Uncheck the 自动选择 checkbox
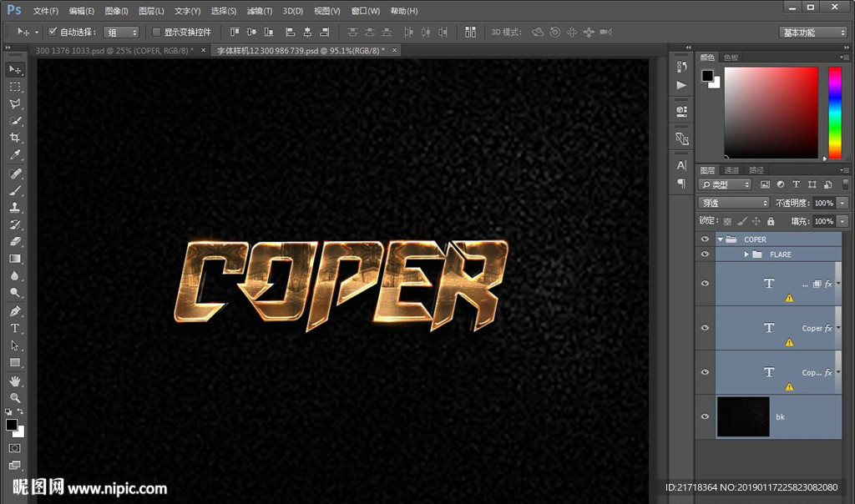 53,33
